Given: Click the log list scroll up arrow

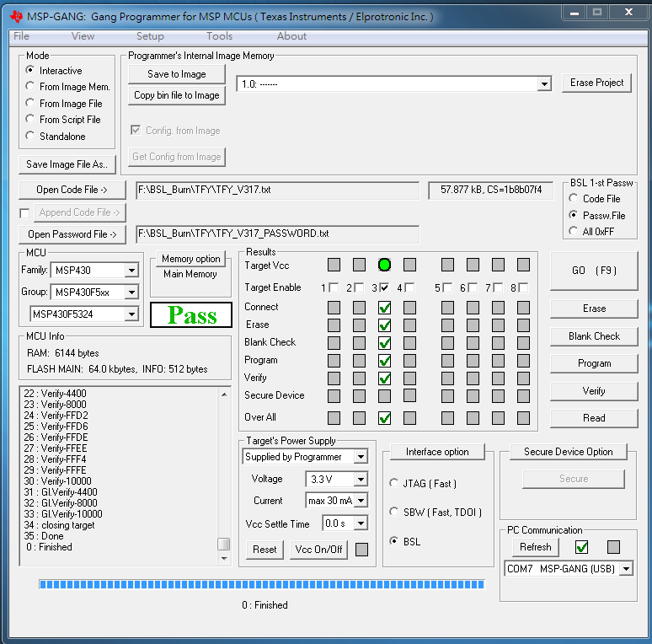Looking at the screenshot, I should click(x=224, y=394).
